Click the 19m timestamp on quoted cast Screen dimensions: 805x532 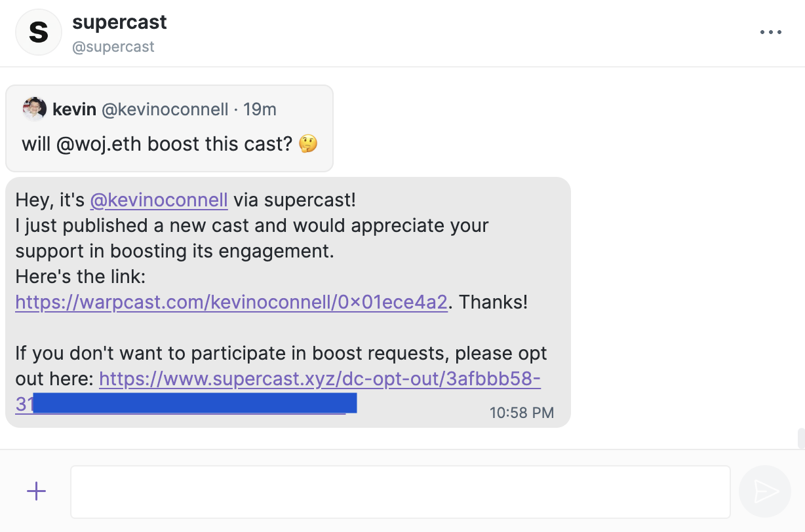click(260, 109)
